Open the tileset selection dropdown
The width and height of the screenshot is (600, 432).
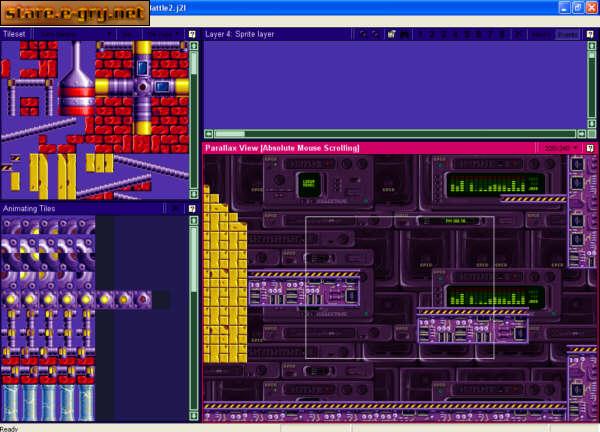tap(75, 34)
